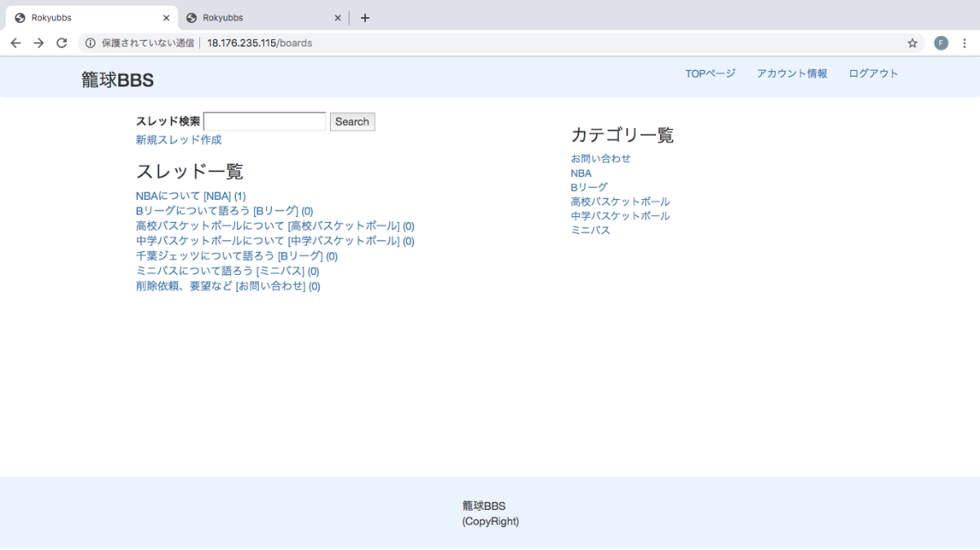Click the browser back arrow
980x550 pixels.
tap(16, 43)
